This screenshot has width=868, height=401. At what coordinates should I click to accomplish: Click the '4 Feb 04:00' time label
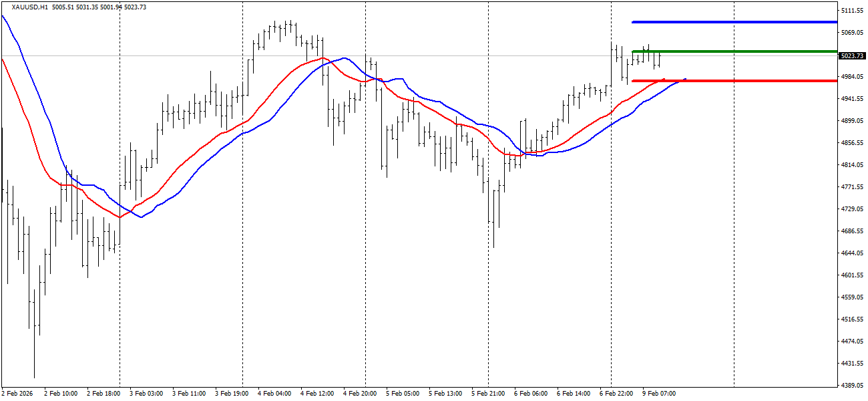click(274, 394)
